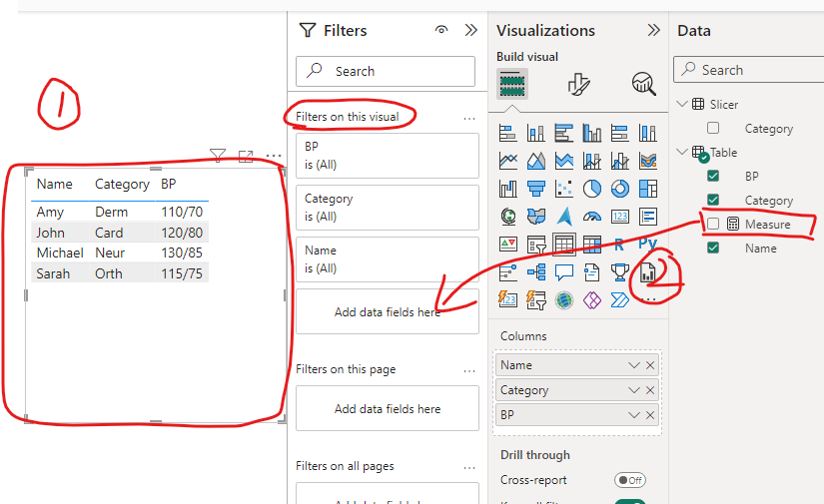Screen dimensions: 824x504
Task: Select the Q&A speech bubble visual
Action: [564, 271]
